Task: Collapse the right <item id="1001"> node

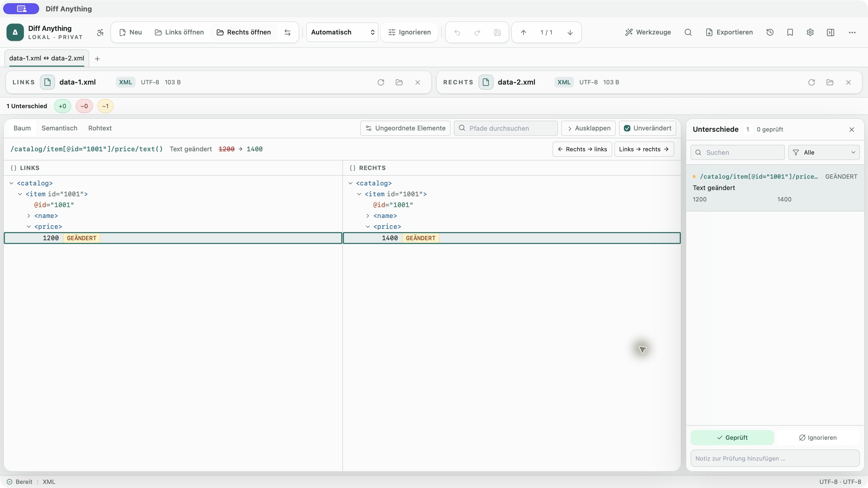Action: click(359, 194)
